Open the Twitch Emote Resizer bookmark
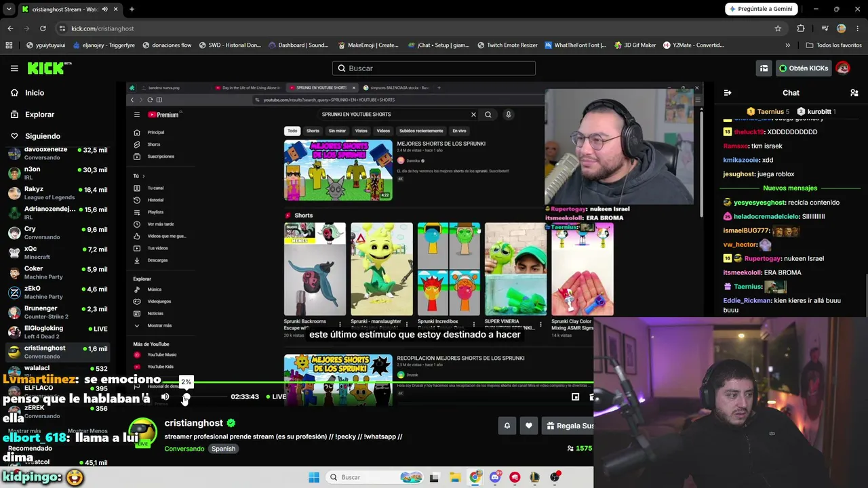The image size is (868, 488). 508,45
